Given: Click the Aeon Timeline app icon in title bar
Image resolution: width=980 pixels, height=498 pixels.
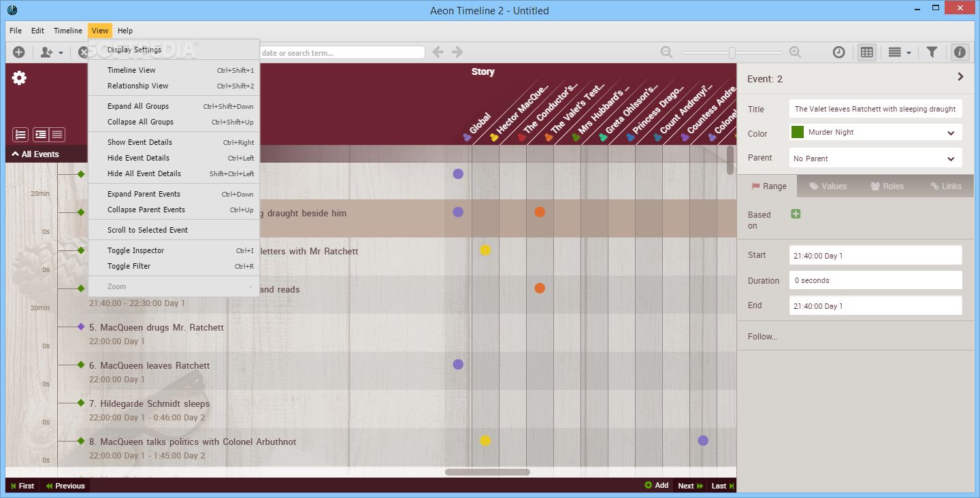Looking at the screenshot, I should [x=12, y=10].
